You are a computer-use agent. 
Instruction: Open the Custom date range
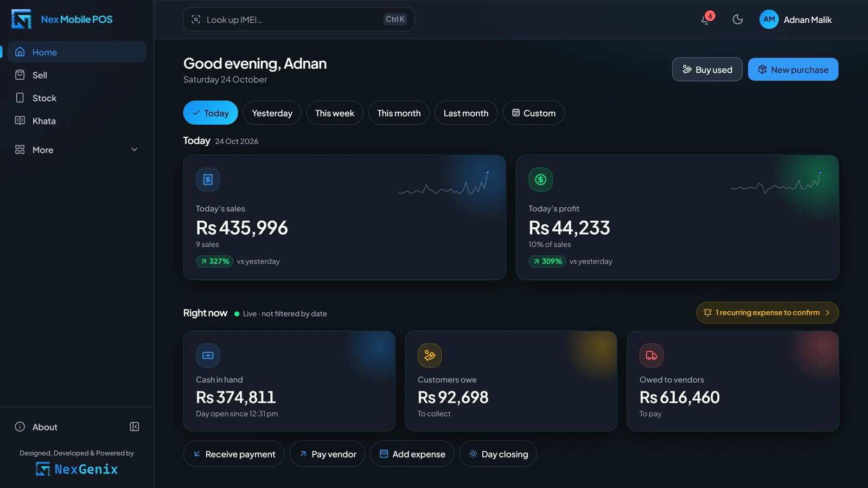534,113
